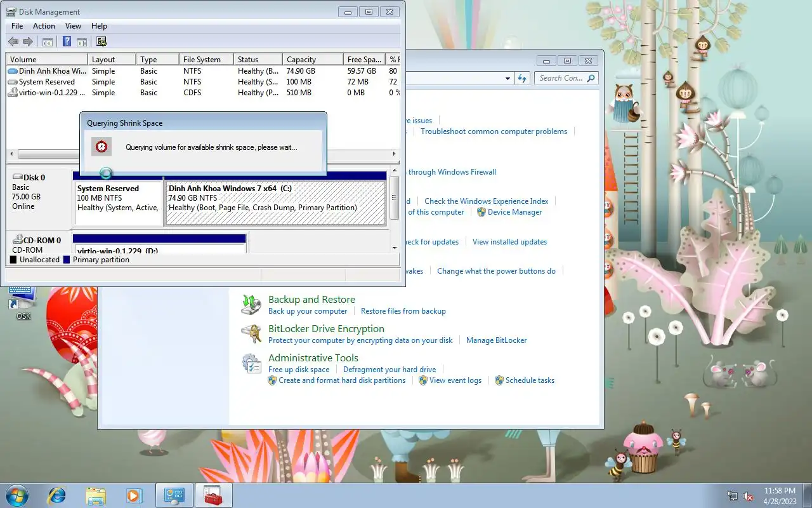The width and height of the screenshot is (812, 508).
Task: Switch to Control Panel taskbar button
Action: 174,495
